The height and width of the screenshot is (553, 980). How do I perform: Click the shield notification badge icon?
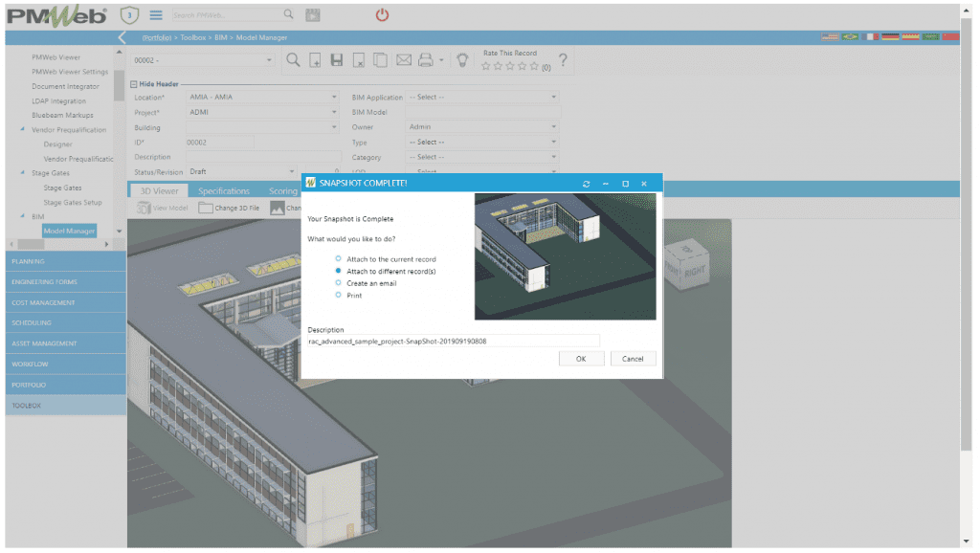tap(129, 14)
